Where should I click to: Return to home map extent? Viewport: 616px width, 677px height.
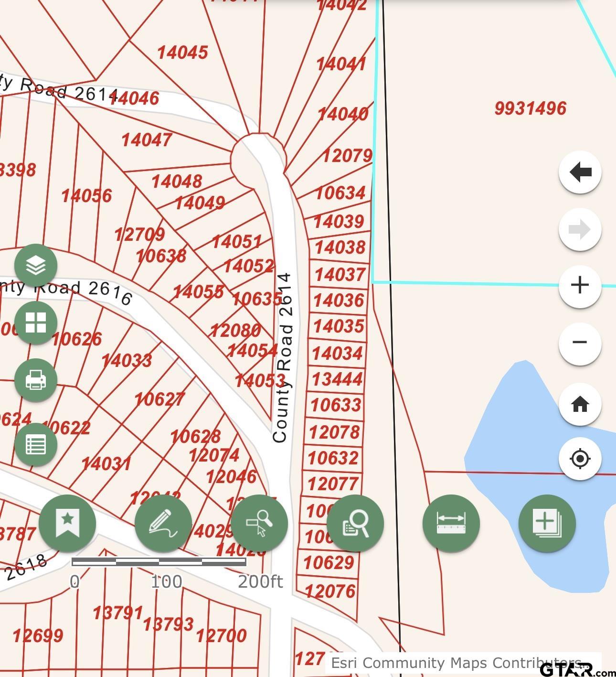tap(579, 404)
